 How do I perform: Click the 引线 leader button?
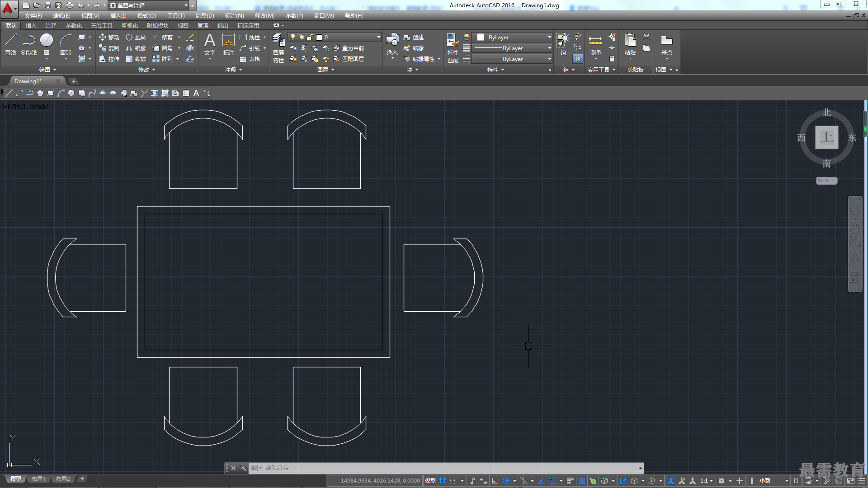250,48
